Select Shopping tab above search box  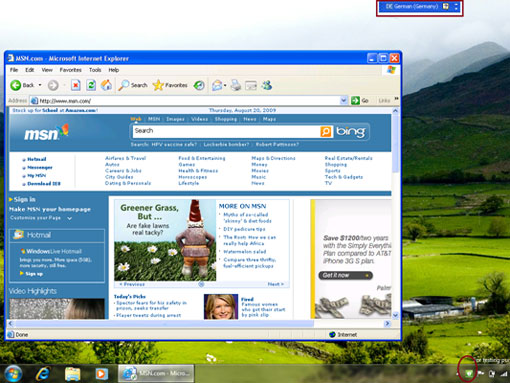226,119
